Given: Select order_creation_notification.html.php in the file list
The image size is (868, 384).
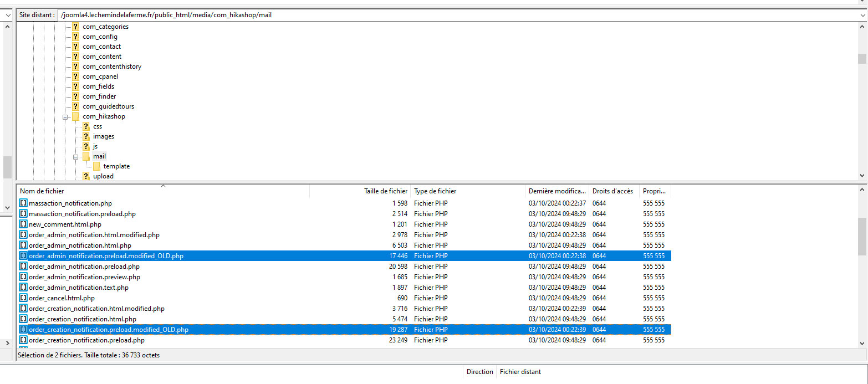Looking at the screenshot, I should click(82, 319).
